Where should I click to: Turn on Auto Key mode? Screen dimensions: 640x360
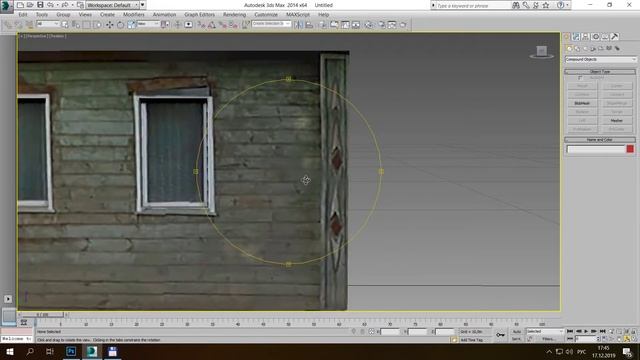[x=517, y=331]
